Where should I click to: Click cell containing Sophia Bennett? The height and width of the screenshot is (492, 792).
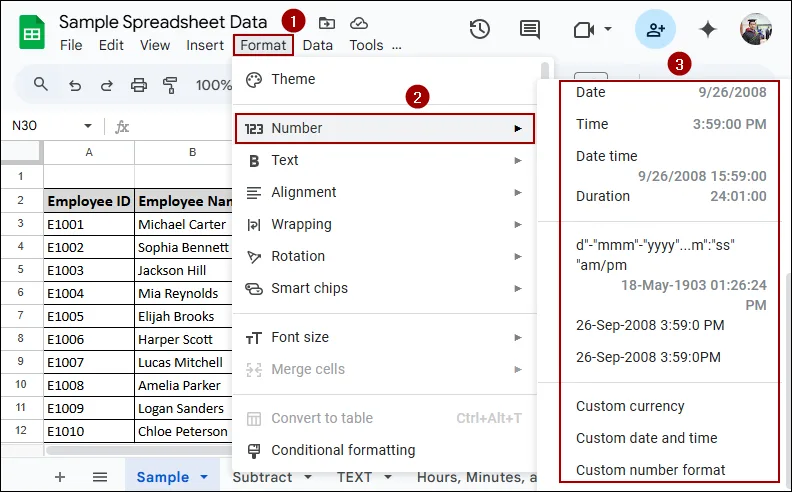pos(184,247)
